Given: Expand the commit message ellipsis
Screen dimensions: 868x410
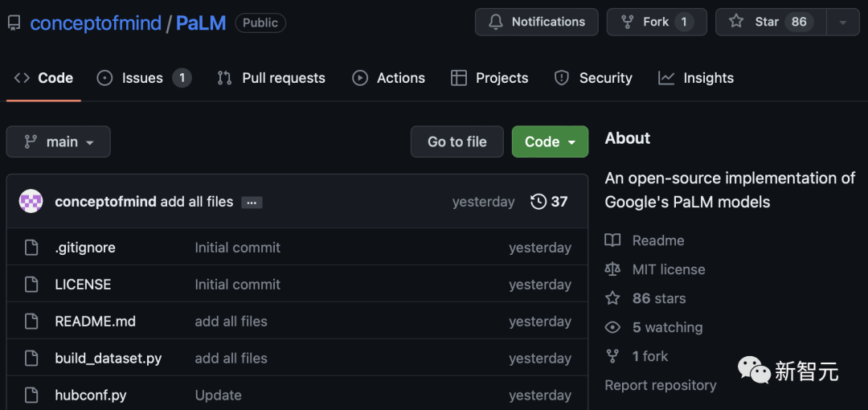Looking at the screenshot, I should (252, 203).
